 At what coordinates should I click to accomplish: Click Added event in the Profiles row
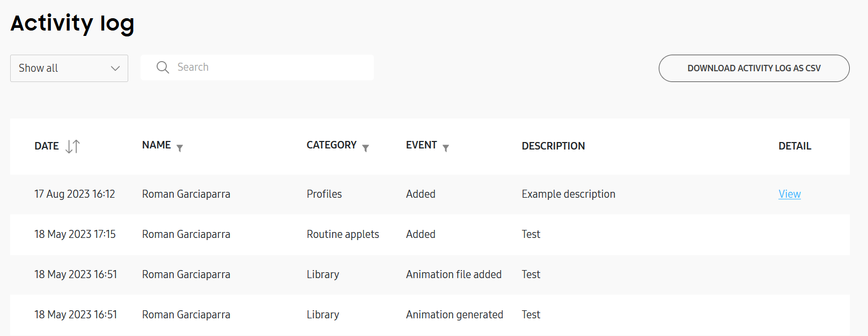pos(421,194)
